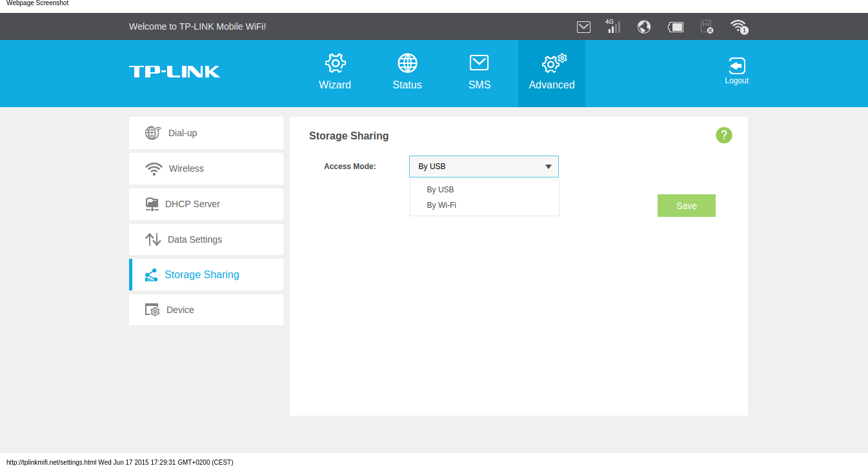Image resolution: width=868 pixels, height=466 pixels.
Task: Open the SMS tab
Action: 479,72
